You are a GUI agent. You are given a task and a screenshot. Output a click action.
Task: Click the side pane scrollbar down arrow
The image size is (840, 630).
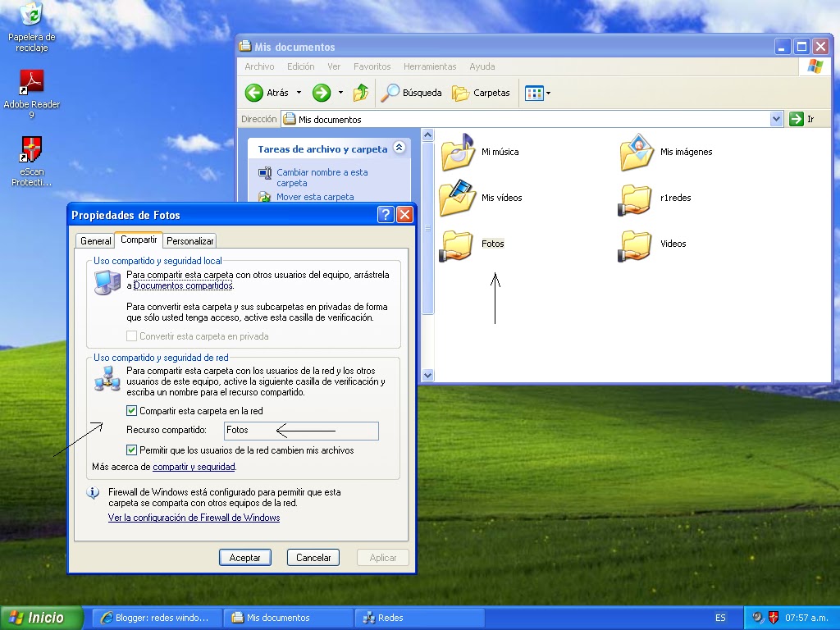click(x=427, y=376)
